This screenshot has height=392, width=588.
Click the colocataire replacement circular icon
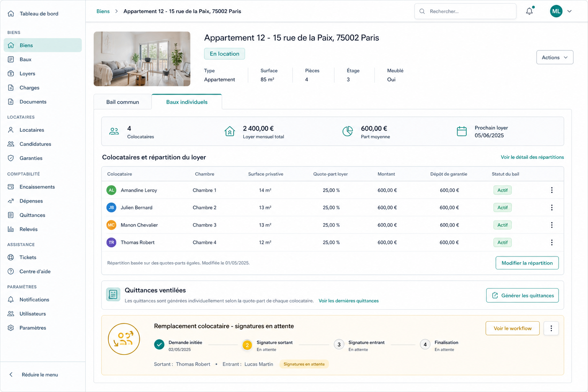tap(124, 339)
